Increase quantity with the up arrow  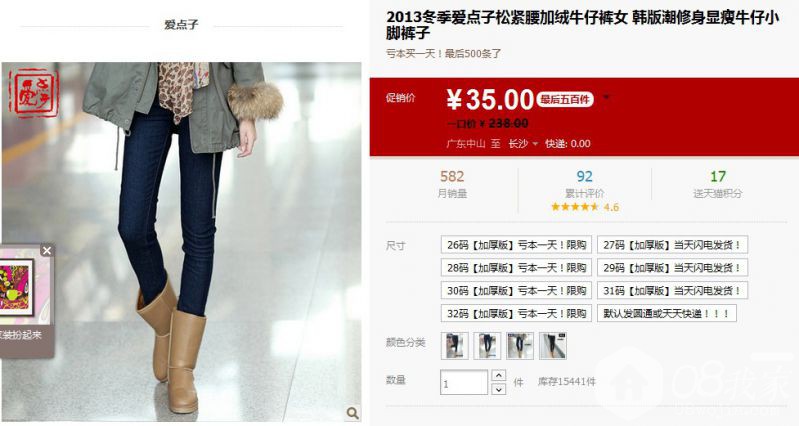[498, 376]
